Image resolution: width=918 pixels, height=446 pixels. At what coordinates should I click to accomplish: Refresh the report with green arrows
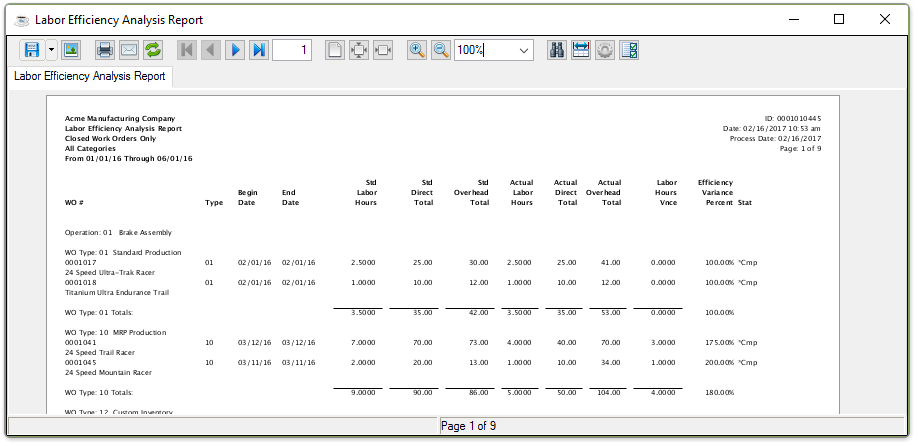153,50
